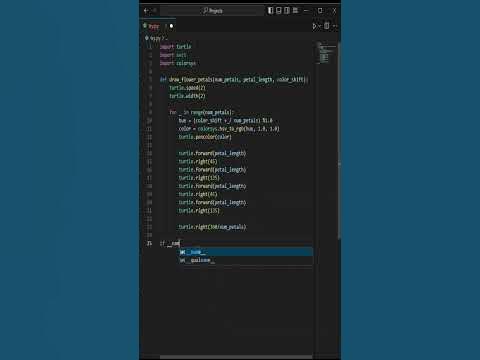Click the 'turtle.speed(2)' line
This screenshot has height=360, width=480.
[187, 88]
